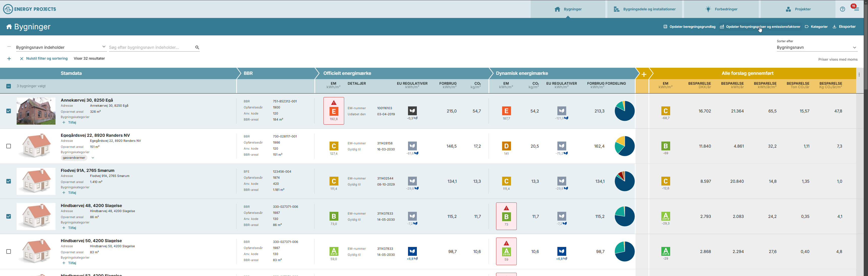Click the Besparelse DKK/år column header
Image resolution: width=868 pixels, height=276 pixels.
[x=699, y=85]
